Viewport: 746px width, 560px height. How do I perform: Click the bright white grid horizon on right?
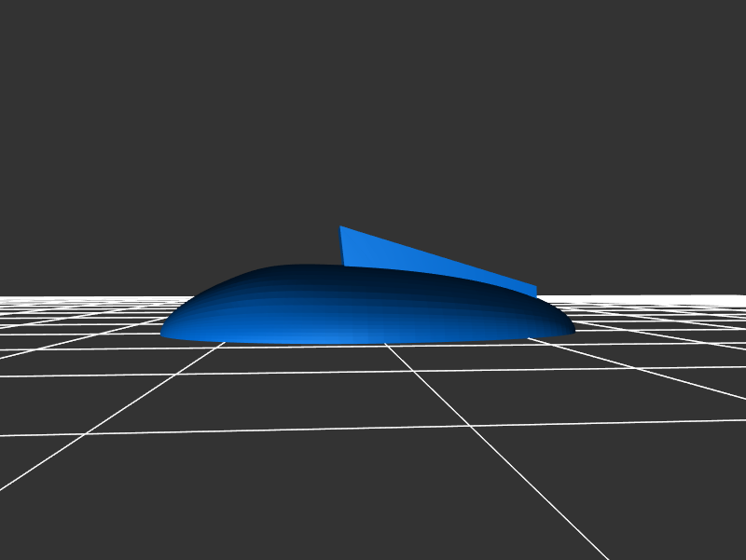click(x=671, y=301)
